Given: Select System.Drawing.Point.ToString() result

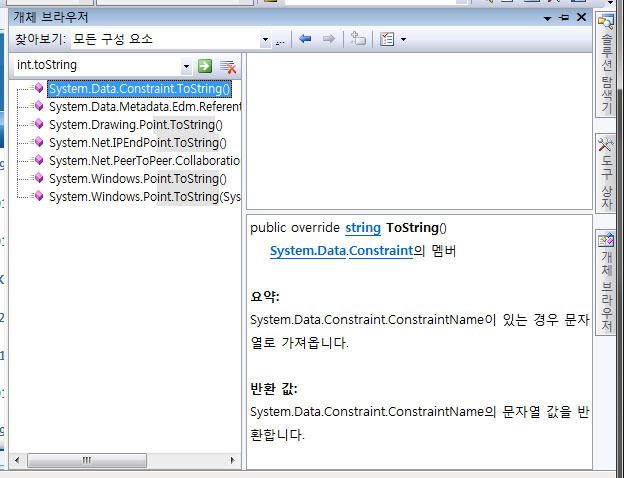Looking at the screenshot, I should [135, 125].
